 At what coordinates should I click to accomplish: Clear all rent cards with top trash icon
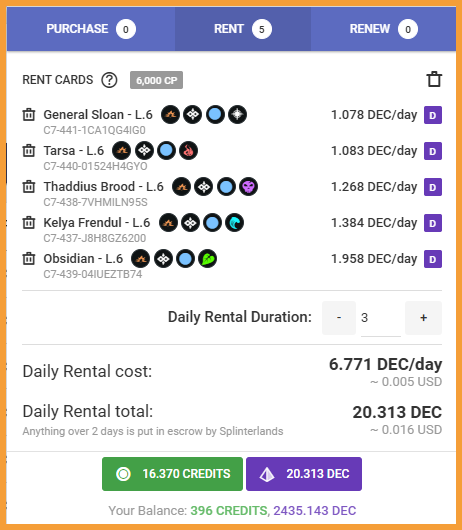pyautogui.click(x=434, y=79)
